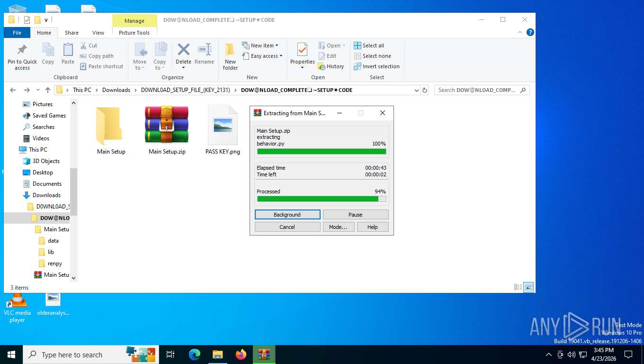Viewport: 644px width, 364px height.
Task: Select Pictures in navigation pane
Action: [x=43, y=104]
